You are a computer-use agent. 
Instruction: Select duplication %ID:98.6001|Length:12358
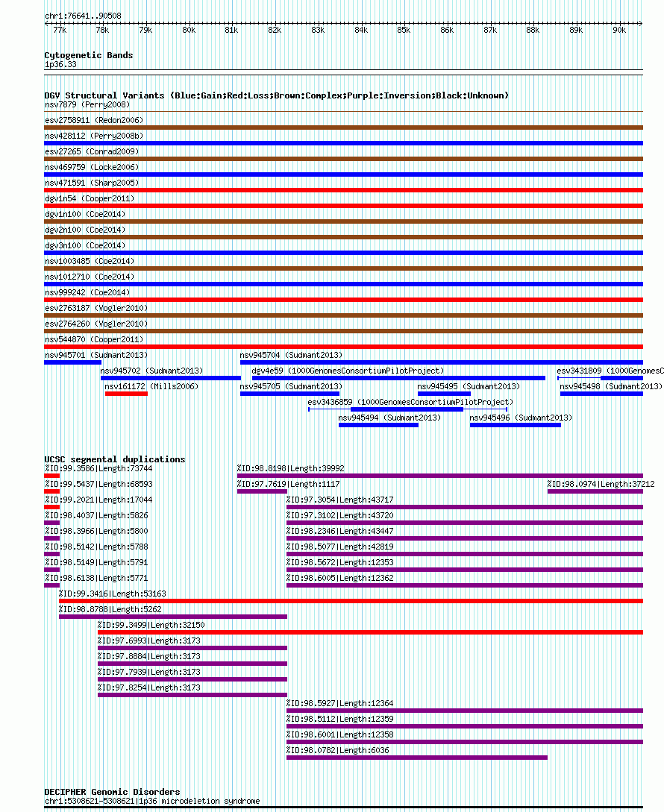tap(340, 735)
